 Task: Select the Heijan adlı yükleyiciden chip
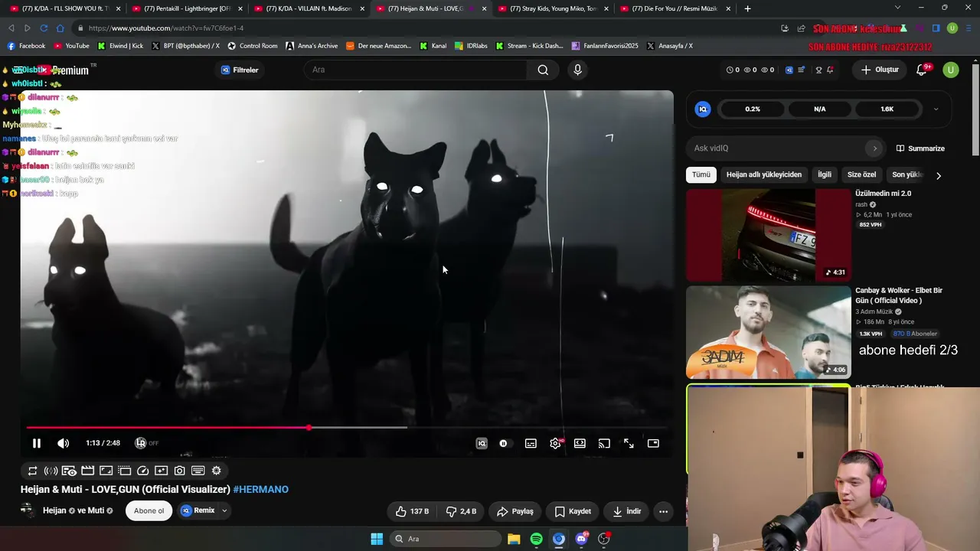pos(764,174)
